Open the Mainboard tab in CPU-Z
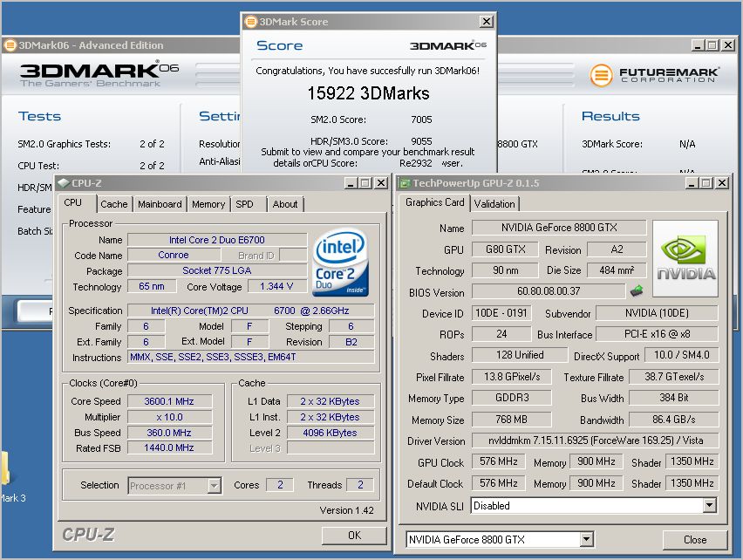The width and height of the screenshot is (743, 560). coord(160,204)
